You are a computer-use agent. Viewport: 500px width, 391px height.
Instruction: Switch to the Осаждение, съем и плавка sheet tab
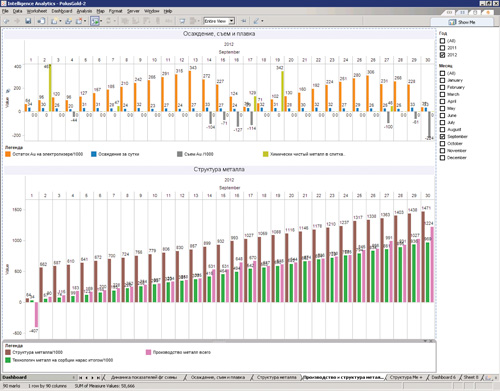click(218, 377)
